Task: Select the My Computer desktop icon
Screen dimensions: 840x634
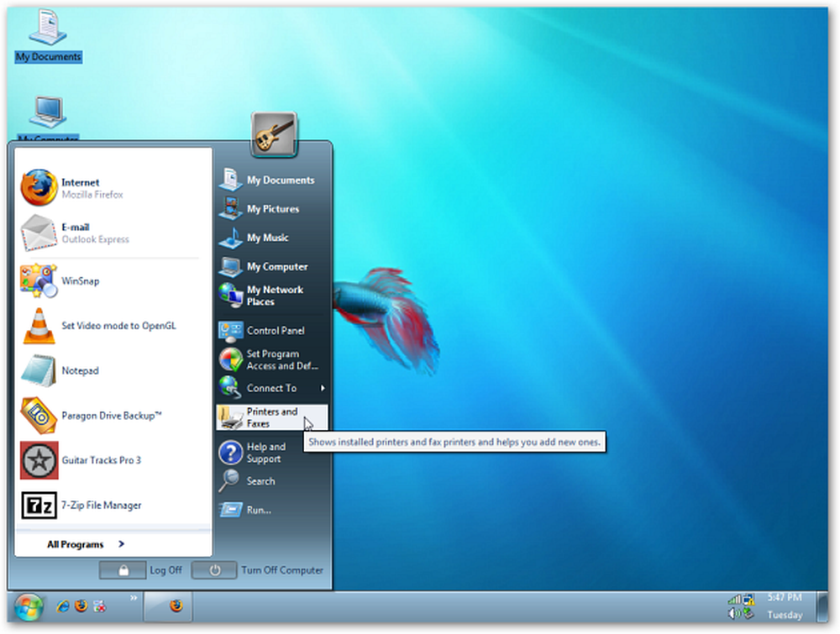Action: tap(48, 119)
